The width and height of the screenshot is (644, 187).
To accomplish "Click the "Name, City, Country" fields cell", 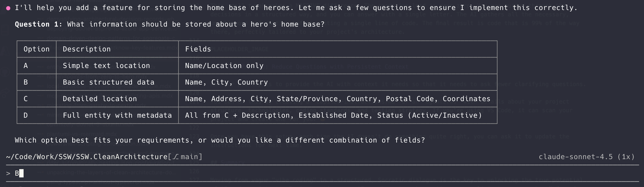I will [226, 82].
